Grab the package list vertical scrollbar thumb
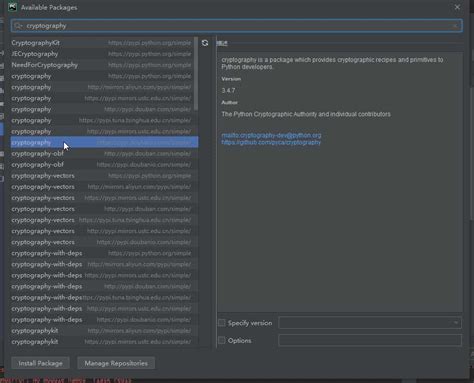The height and width of the screenshot is (383, 474). [x=196, y=73]
